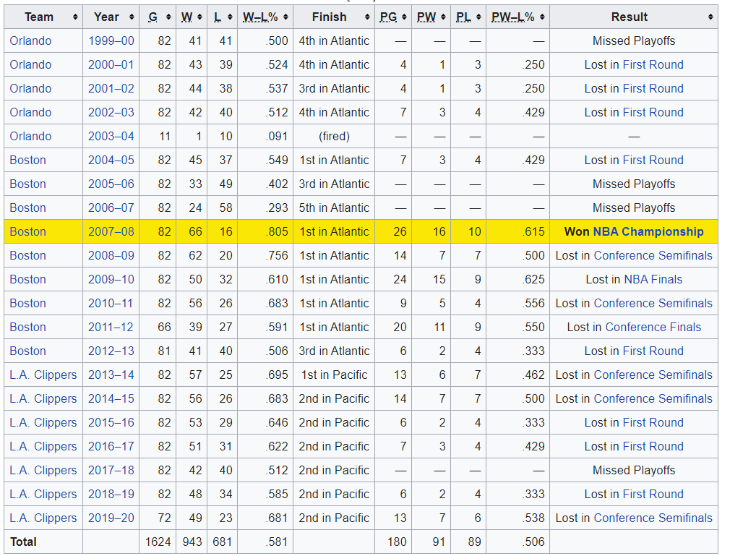Image resolution: width=756 pixels, height=556 pixels.
Task: Click NBA Finals link in 2009–10 row
Action: pyautogui.click(x=653, y=280)
